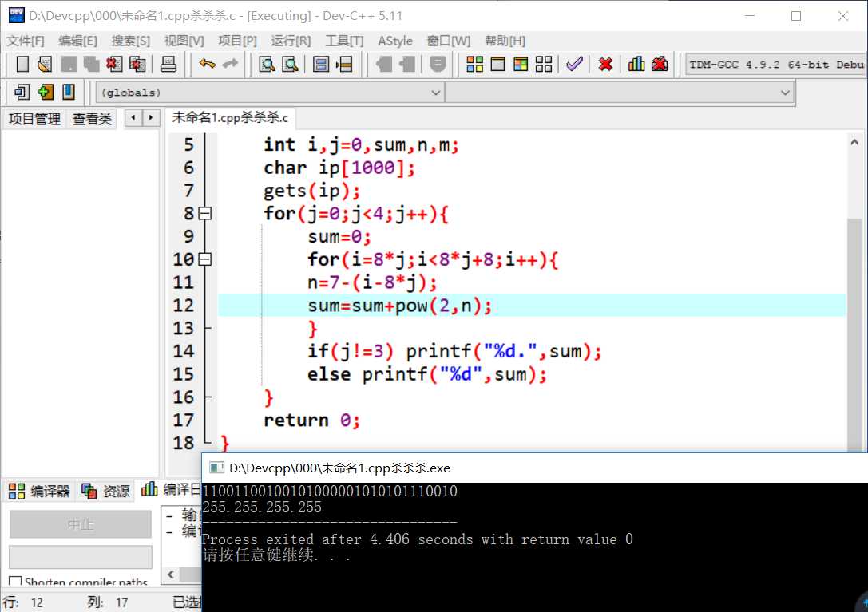Click right arrow of side panel tabs
The height and width of the screenshot is (612, 868).
pos(151,118)
